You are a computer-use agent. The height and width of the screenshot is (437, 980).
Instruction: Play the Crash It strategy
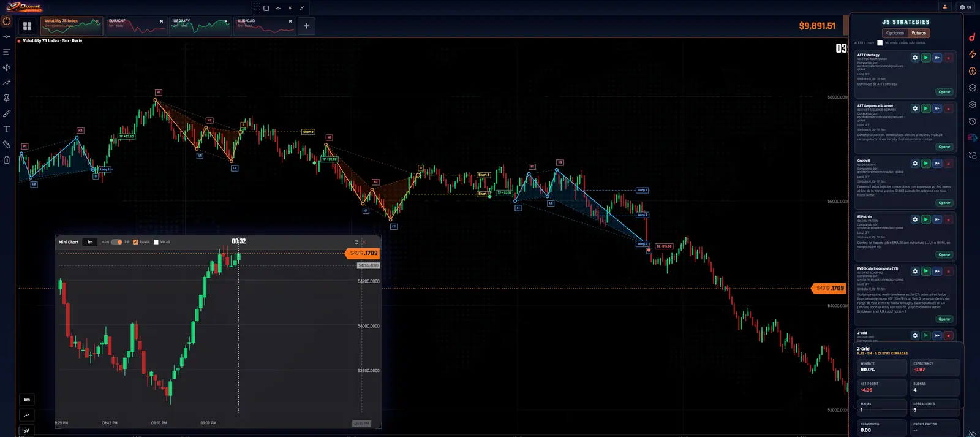pyautogui.click(x=926, y=164)
